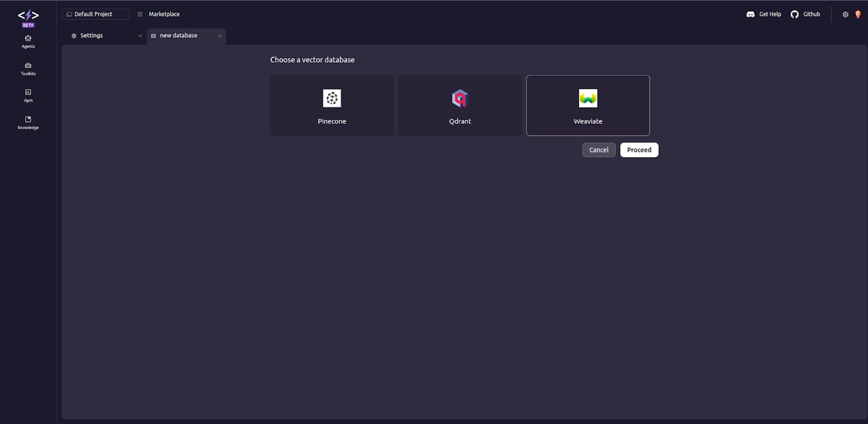Open the Knowledge sidebar icon
Image resolution: width=868 pixels, height=424 pixels.
coord(28,123)
